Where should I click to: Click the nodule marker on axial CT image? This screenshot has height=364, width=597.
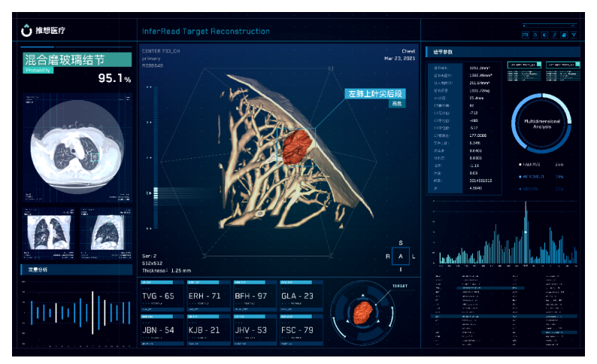pyautogui.click(x=93, y=157)
